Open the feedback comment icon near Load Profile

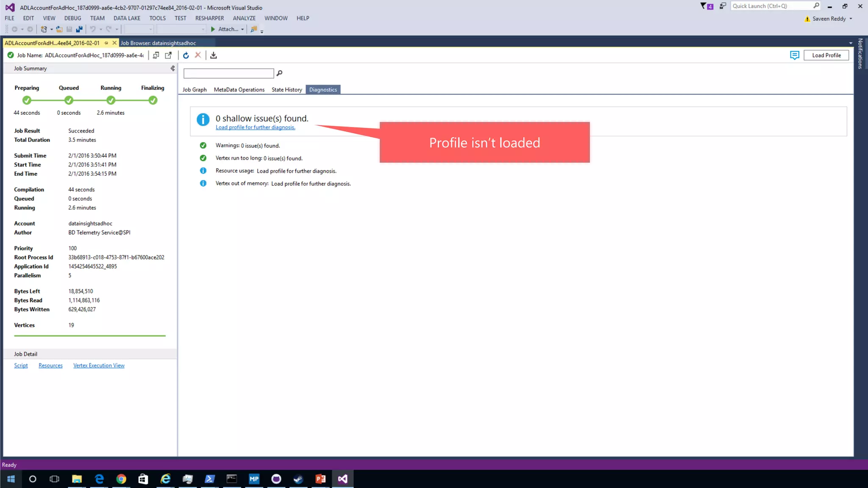pos(795,55)
